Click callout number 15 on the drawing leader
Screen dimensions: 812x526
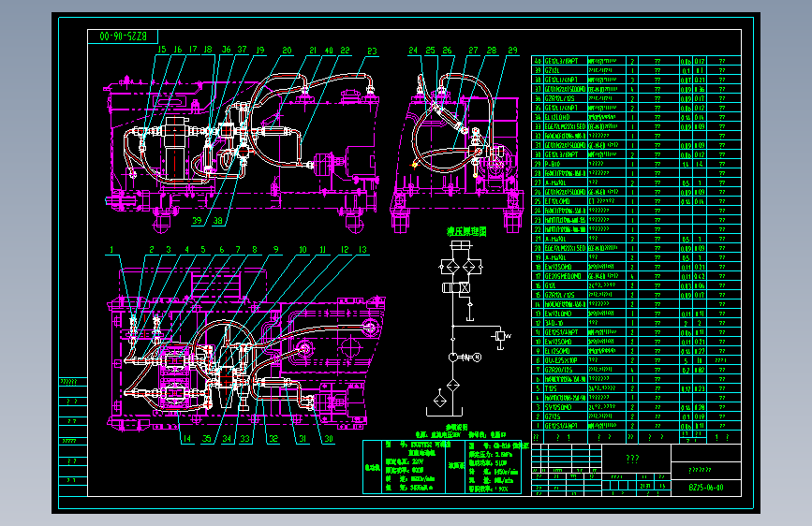tap(162, 50)
